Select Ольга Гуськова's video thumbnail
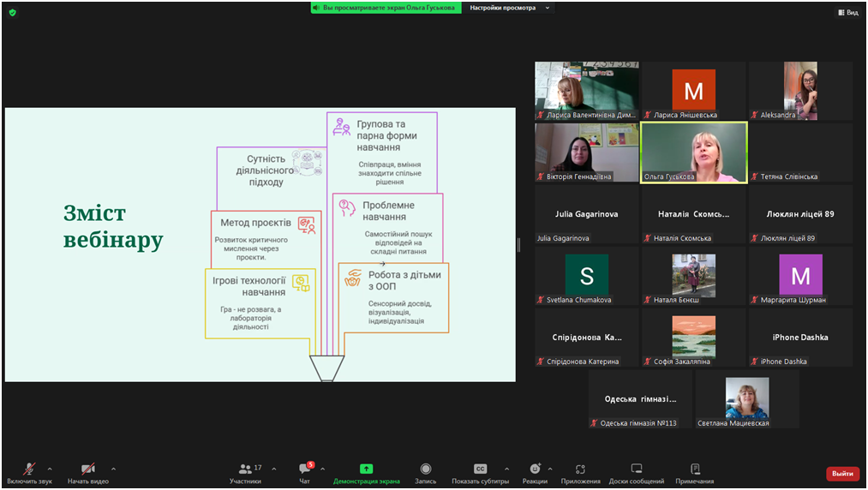 coord(693,152)
